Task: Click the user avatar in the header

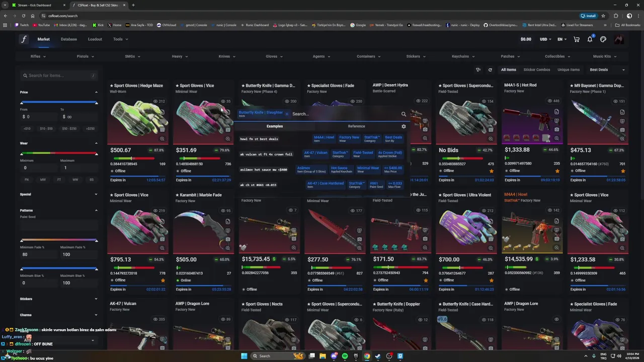Action: coord(619,39)
